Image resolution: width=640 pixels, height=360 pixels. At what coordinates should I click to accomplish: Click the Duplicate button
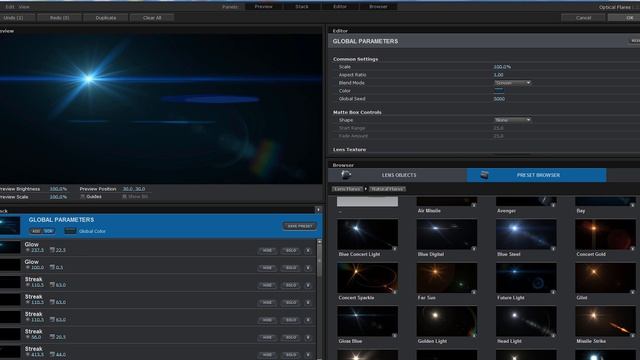[106, 18]
